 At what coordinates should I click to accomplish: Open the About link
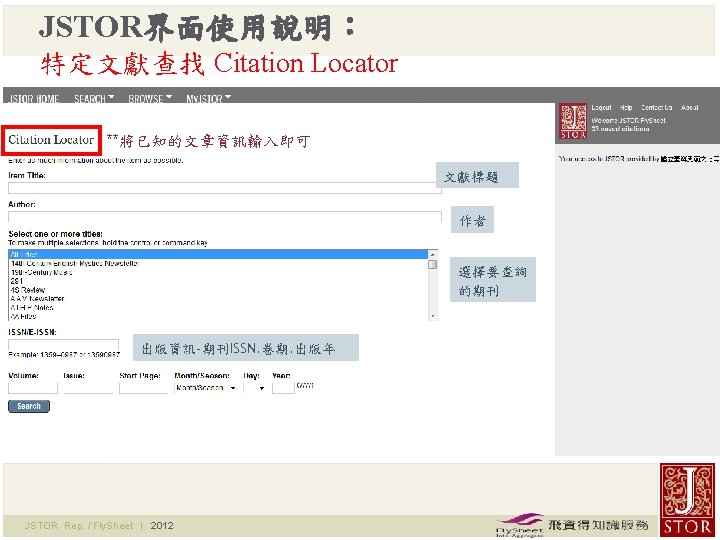[690, 107]
